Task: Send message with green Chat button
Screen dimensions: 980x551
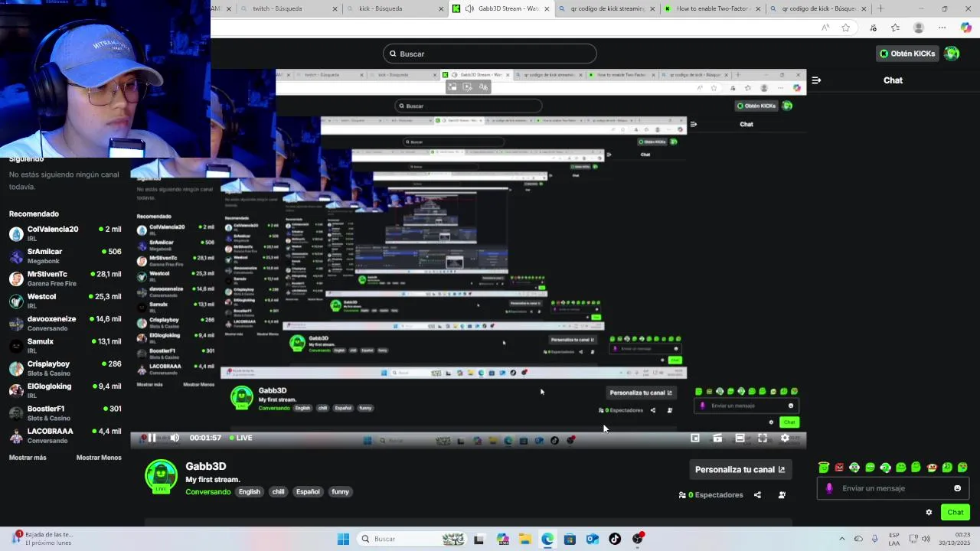Action: pos(955,512)
